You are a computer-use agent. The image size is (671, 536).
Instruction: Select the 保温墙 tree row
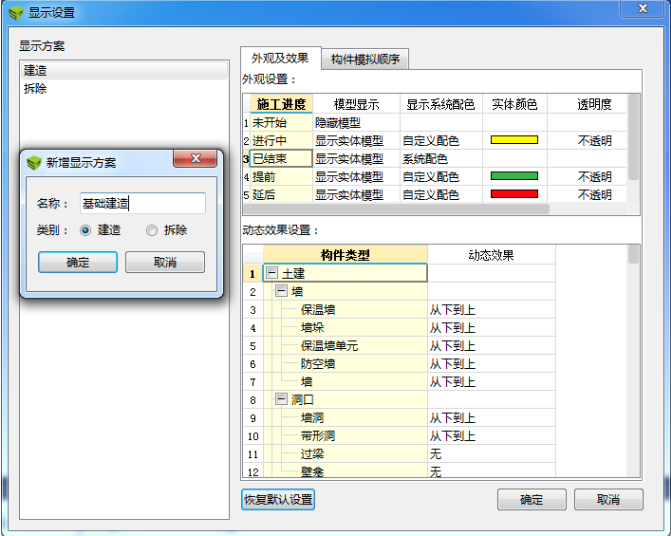[345, 309]
